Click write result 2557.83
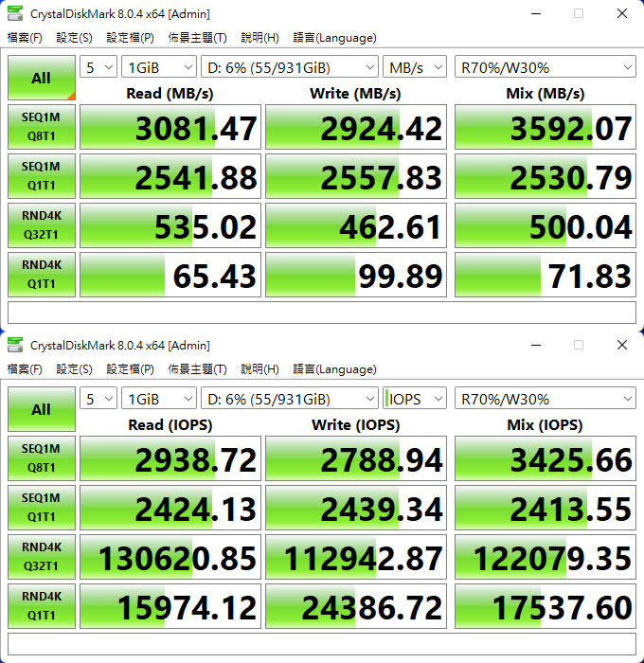This screenshot has height=663, width=644. pos(356,176)
